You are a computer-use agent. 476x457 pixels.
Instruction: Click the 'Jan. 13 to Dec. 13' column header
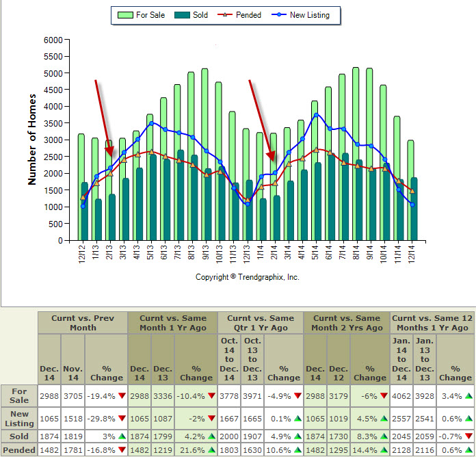425,359
